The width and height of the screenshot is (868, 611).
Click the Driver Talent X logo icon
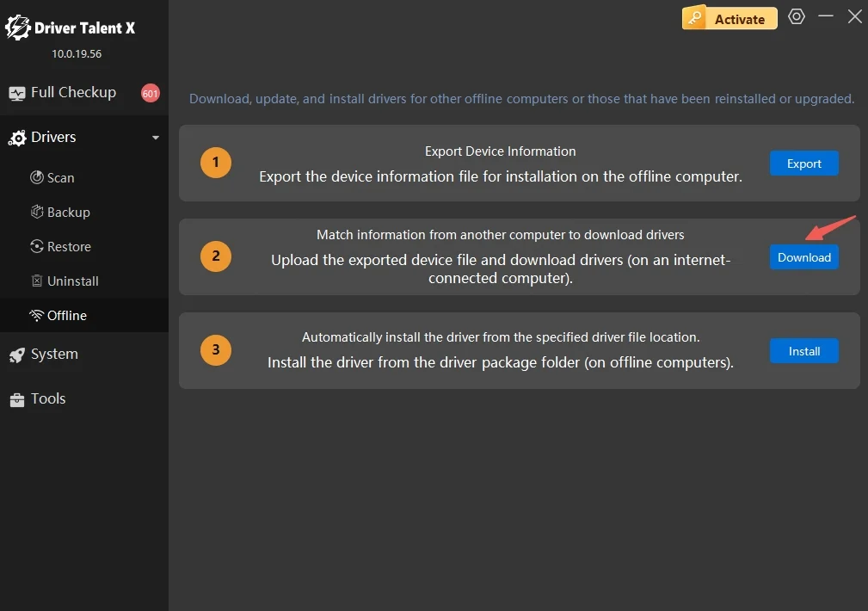click(18, 28)
